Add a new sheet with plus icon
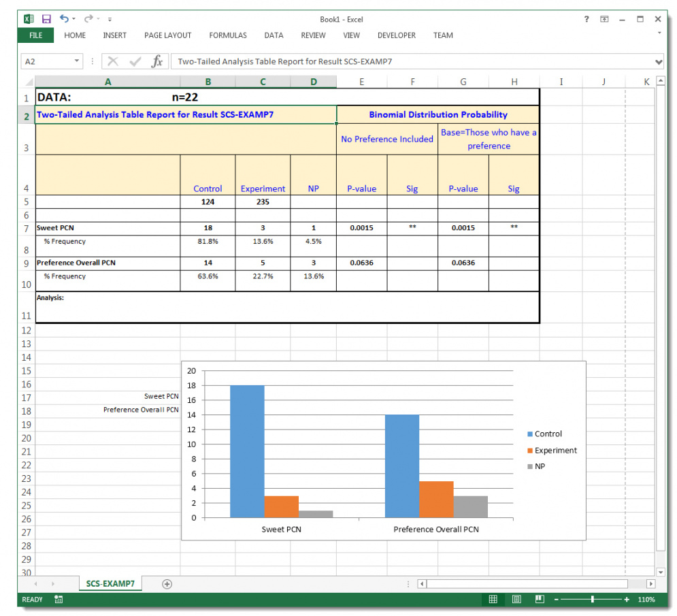Image resolution: width=677 pixels, height=616 pixels. (167, 584)
